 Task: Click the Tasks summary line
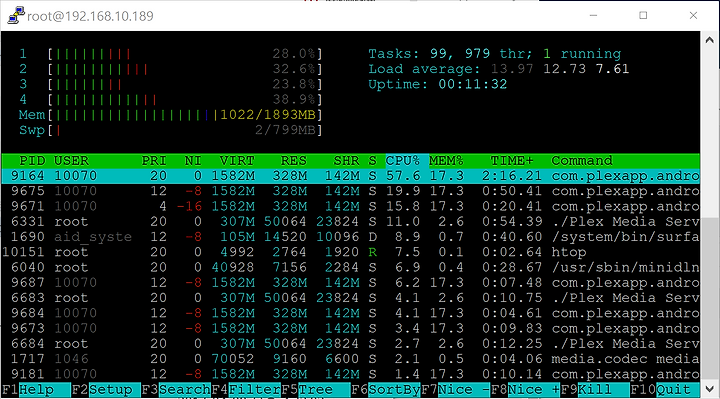click(495, 54)
